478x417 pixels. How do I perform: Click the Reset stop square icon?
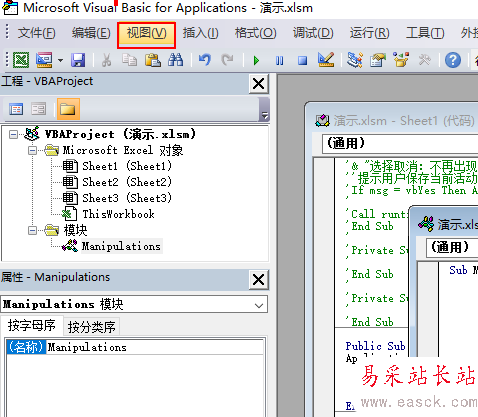[x=303, y=60]
